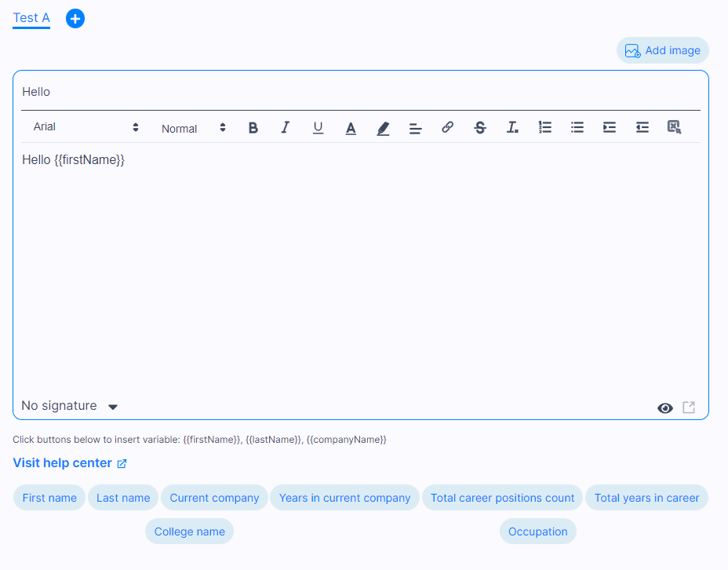Insert a hyperlink with the link icon
The image size is (728, 570).
[448, 127]
